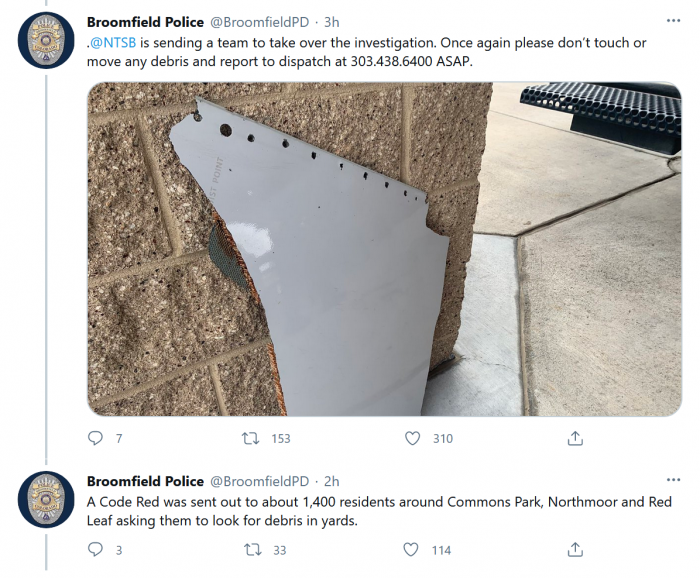This screenshot has width=700, height=578.
Task: Click the reply icon on the NTSB tweet
Action: pyautogui.click(x=95, y=438)
